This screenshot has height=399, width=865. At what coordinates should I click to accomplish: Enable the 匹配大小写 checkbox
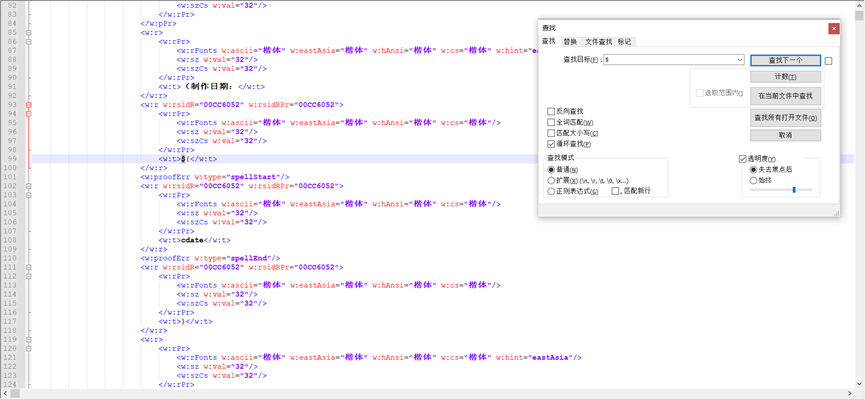pyautogui.click(x=551, y=133)
